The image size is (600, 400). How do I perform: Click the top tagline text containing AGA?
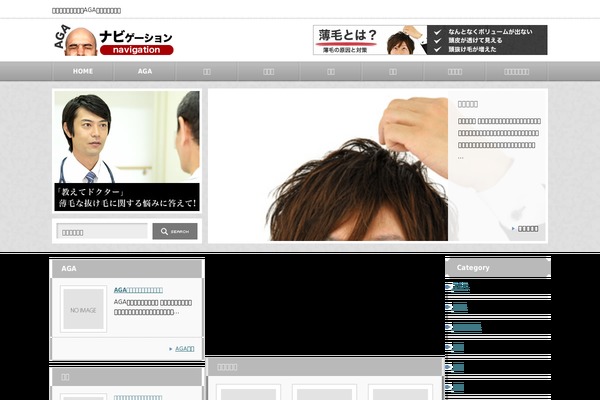coord(86,10)
